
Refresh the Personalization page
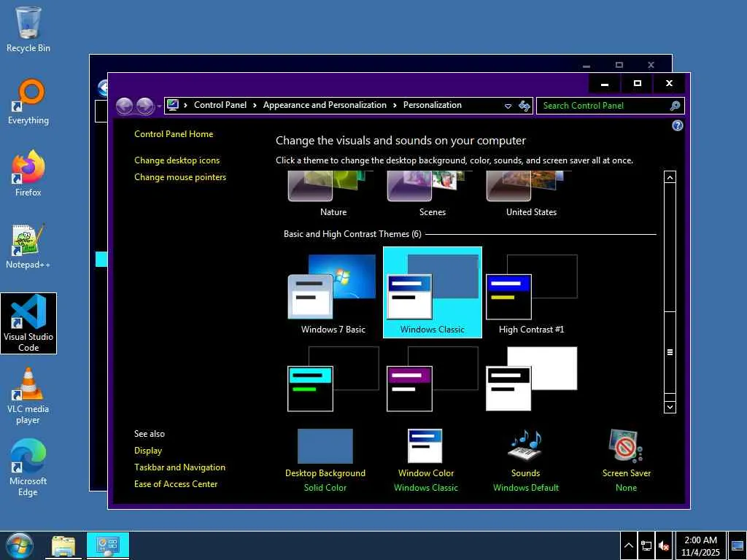coord(524,106)
